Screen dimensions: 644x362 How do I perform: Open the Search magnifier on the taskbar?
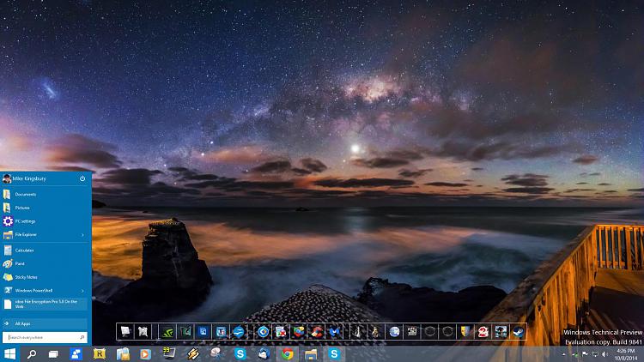pyautogui.click(x=31, y=353)
